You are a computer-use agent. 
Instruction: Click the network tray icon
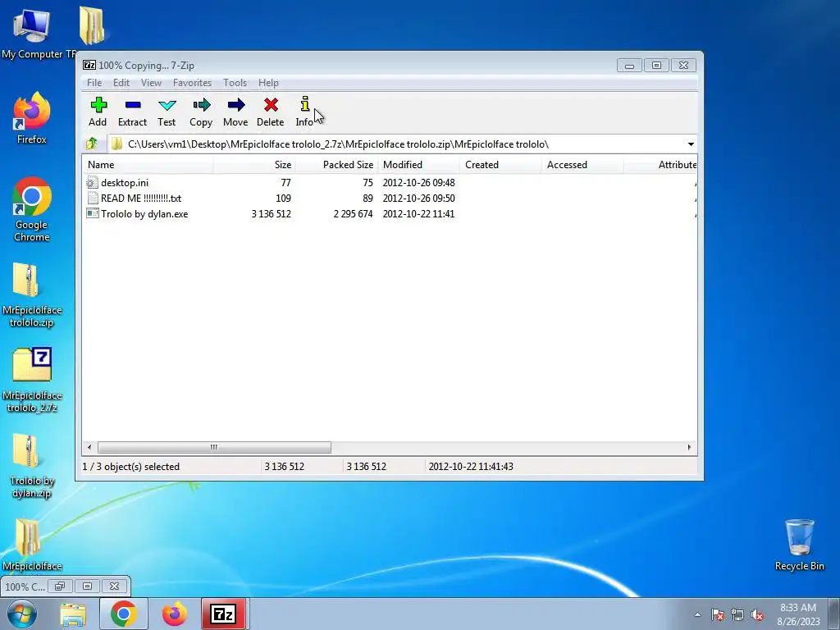(737, 614)
